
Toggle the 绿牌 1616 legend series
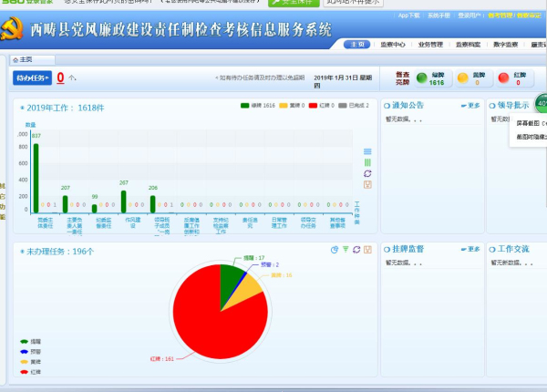pyautogui.click(x=254, y=107)
